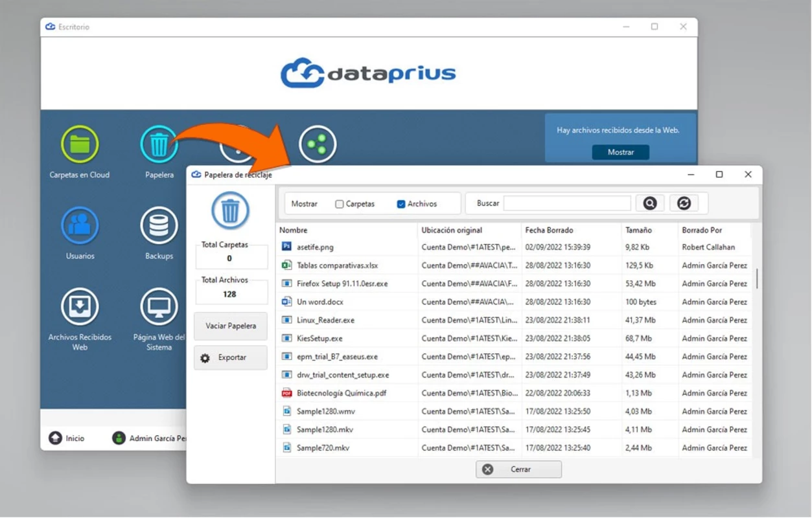The image size is (812, 518).
Task: Click the video file icon for Sample720.mkv
Action: (x=287, y=447)
